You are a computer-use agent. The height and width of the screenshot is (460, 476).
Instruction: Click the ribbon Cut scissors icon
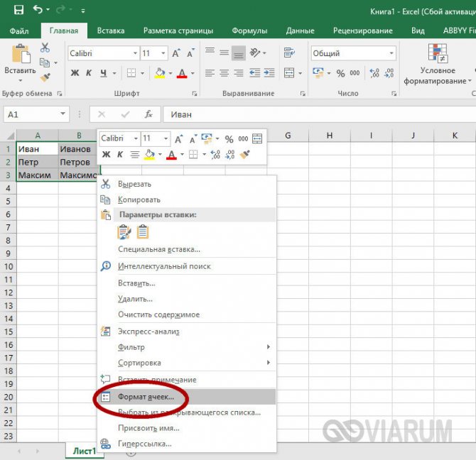click(45, 48)
